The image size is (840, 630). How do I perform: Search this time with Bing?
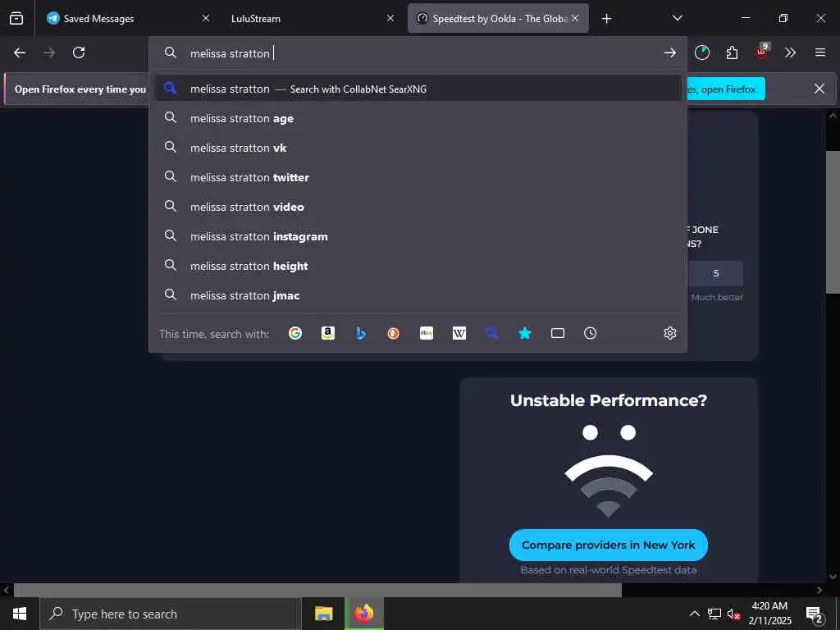coord(361,333)
